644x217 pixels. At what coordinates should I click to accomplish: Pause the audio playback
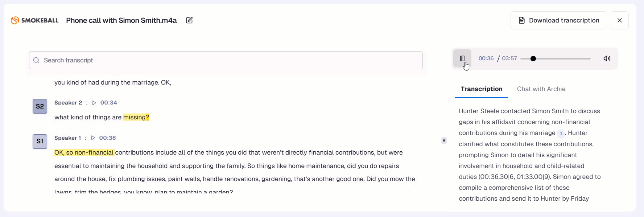[462, 58]
